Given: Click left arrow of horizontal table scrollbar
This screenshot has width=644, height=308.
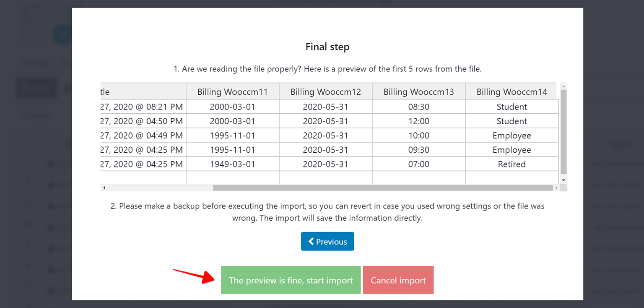Looking at the screenshot, I should [x=104, y=188].
